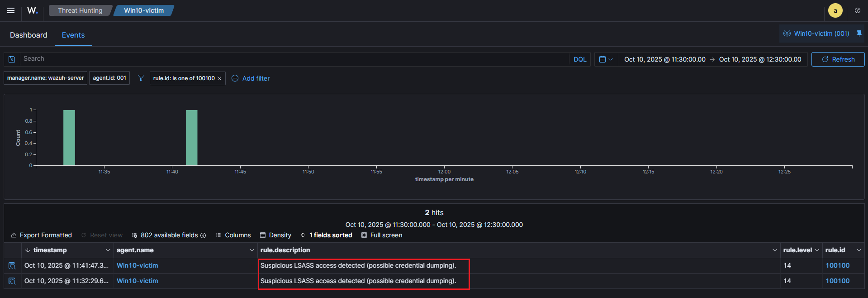Expand the timestamp column options

click(108, 250)
